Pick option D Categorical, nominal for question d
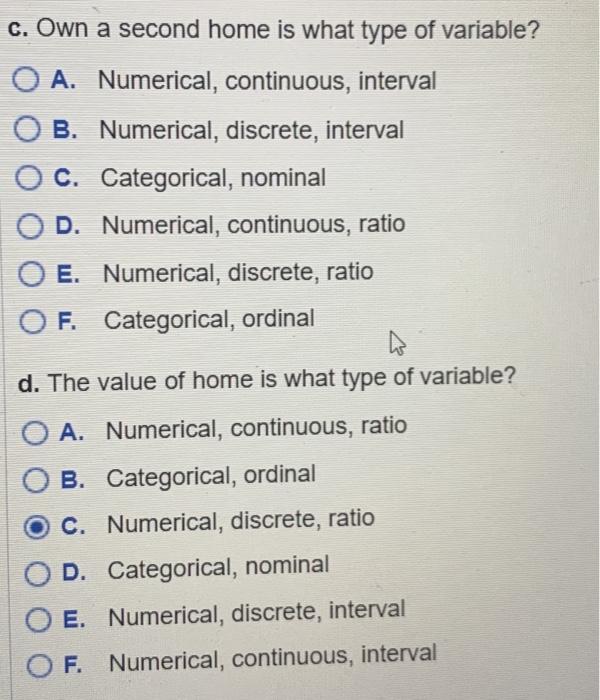 click(37, 574)
